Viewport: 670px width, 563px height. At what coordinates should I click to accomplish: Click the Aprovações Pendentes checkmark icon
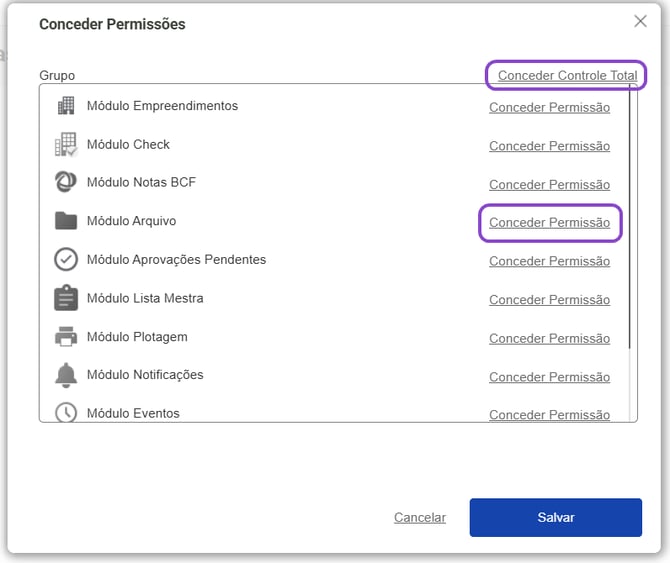point(66,260)
